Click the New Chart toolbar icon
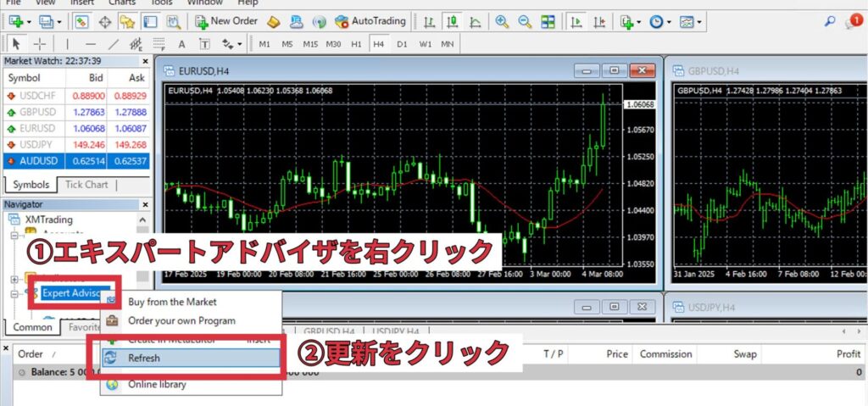Image resolution: width=868 pixels, height=406 pixels. pos(15,21)
